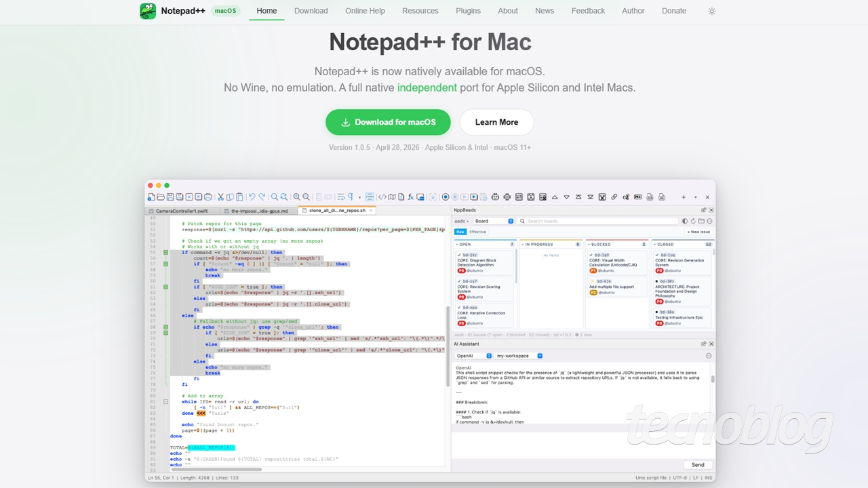Open the Visual Width Calculation issue card
This screenshot has height=488, width=868.
coord(616,262)
